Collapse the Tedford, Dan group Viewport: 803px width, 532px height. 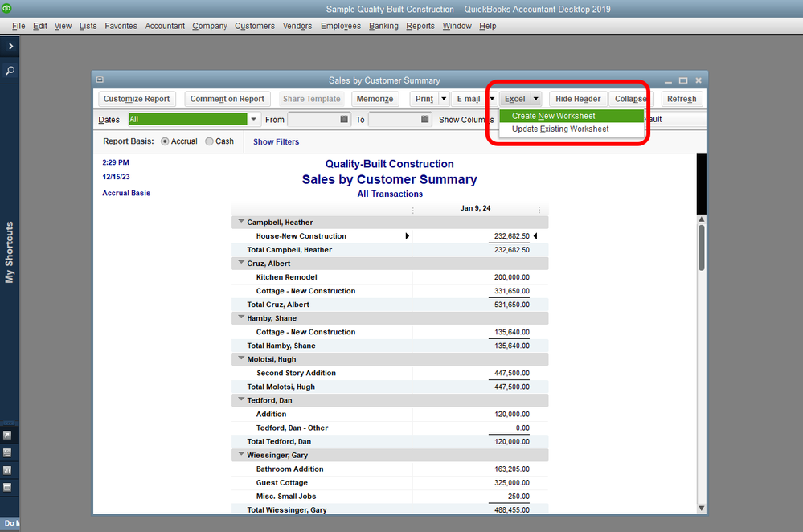pos(241,399)
